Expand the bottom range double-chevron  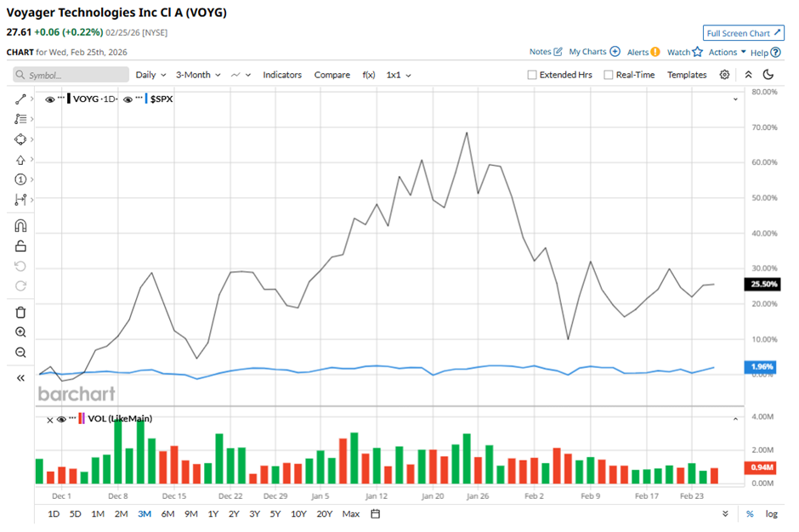(x=725, y=513)
